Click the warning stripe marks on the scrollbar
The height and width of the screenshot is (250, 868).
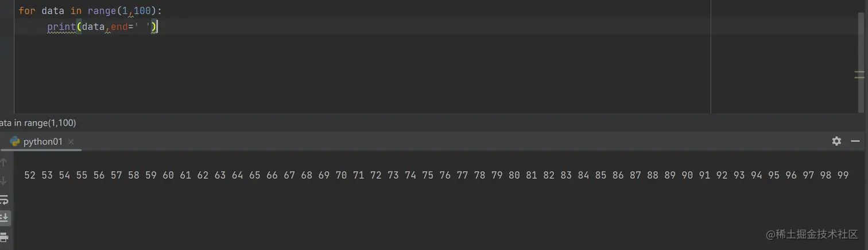tap(859, 75)
